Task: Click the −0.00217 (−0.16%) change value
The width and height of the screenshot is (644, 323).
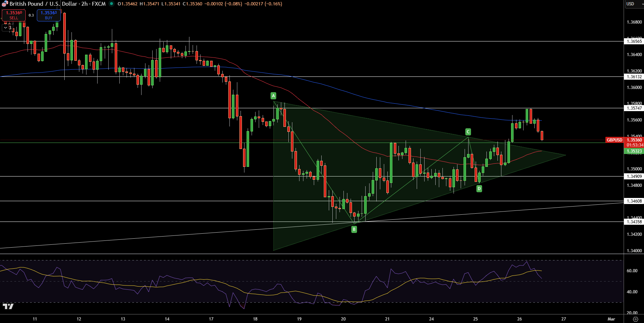Action: [263, 4]
